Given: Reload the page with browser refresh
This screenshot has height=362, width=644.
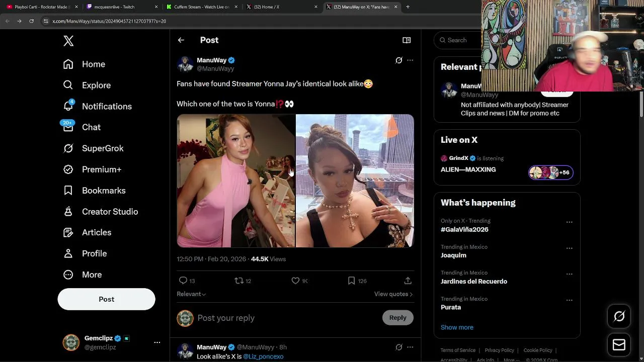Looking at the screenshot, I should (31, 21).
